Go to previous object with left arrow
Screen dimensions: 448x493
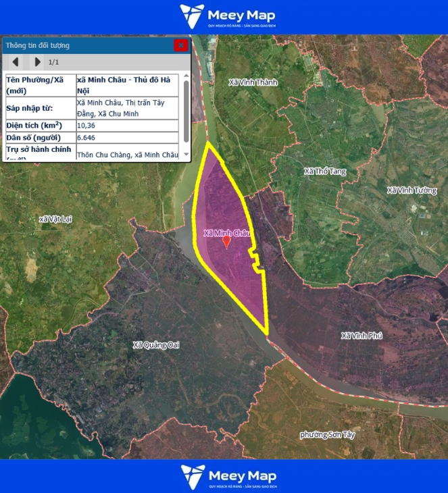(15, 62)
